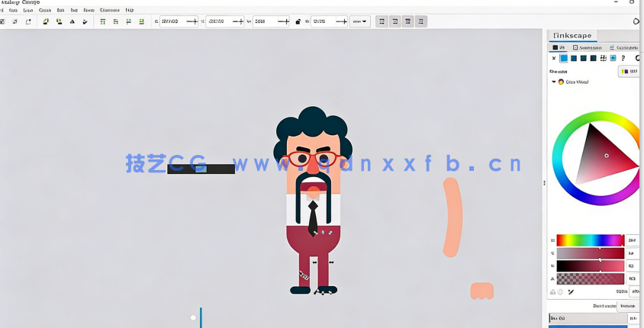Switch to the Stroke style tab

[x=624, y=47]
